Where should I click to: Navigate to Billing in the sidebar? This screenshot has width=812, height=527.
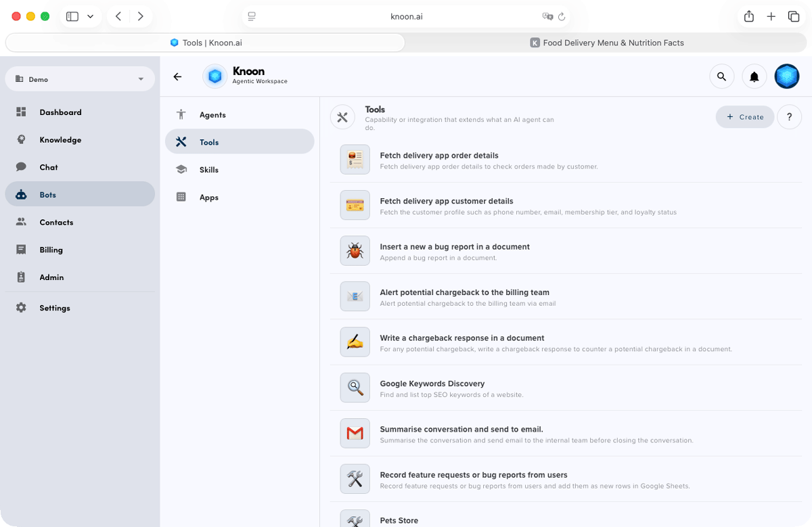click(x=51, y=250)
